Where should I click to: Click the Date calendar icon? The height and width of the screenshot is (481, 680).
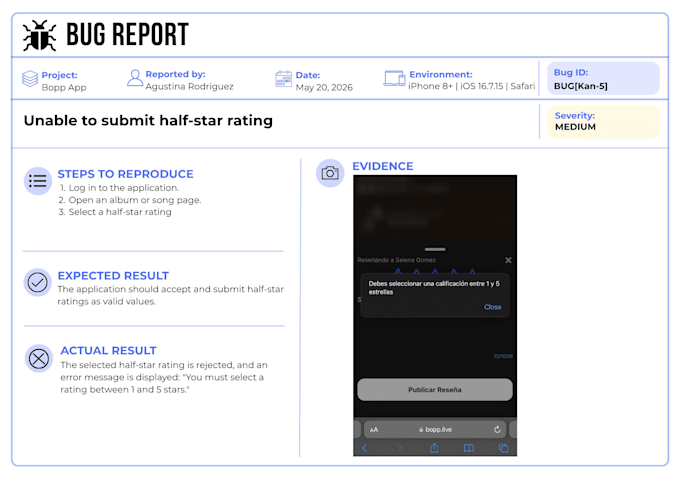tap(284, 79)
